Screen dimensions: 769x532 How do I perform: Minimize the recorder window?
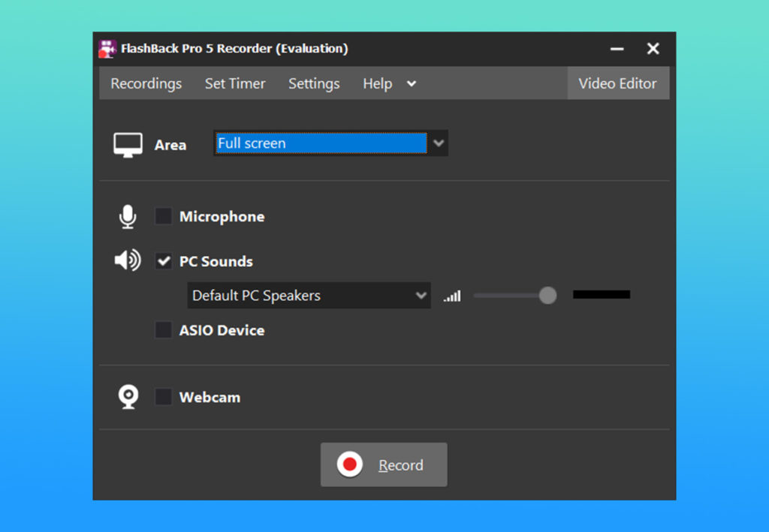(x=617, y=49)
